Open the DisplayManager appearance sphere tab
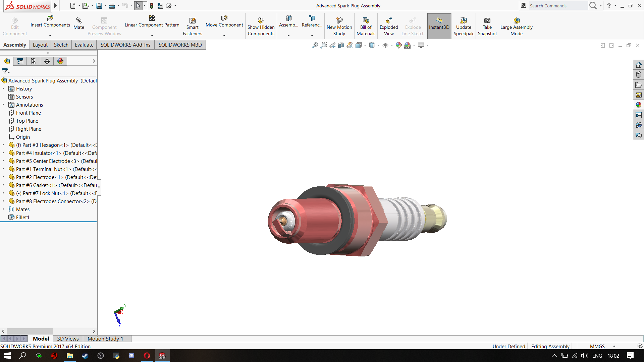 coord(60,61)
